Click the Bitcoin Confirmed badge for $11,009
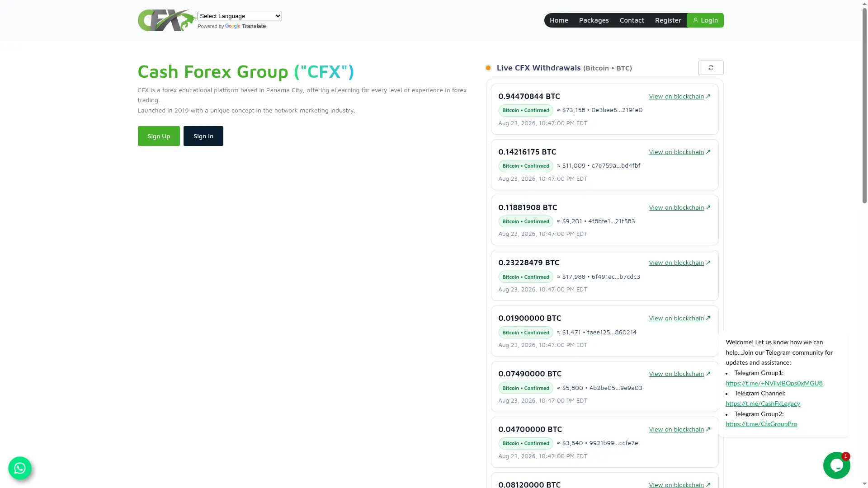The height and width of the screenshot is (488, 868). tap(526, 166)
